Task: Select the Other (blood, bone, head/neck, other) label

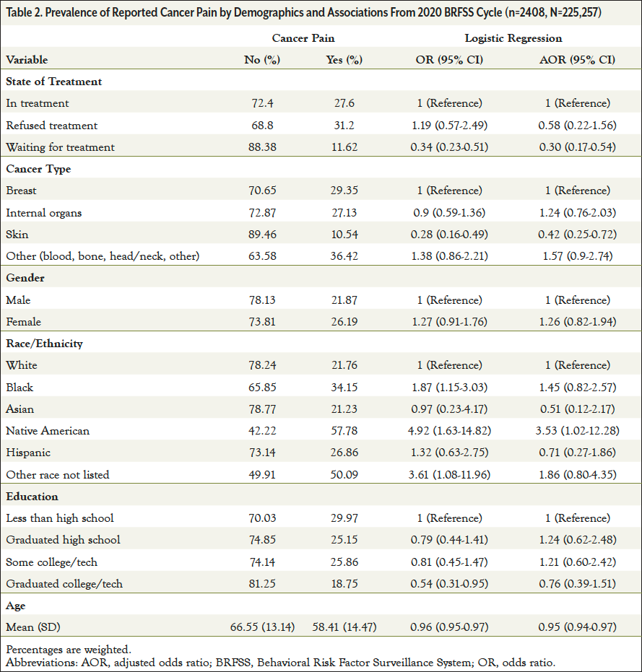Action: tap(103, 256)
